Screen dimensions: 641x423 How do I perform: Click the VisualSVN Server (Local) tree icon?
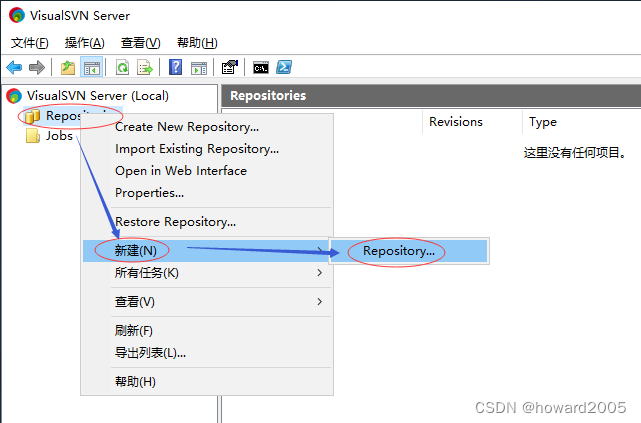coord(13,96)
